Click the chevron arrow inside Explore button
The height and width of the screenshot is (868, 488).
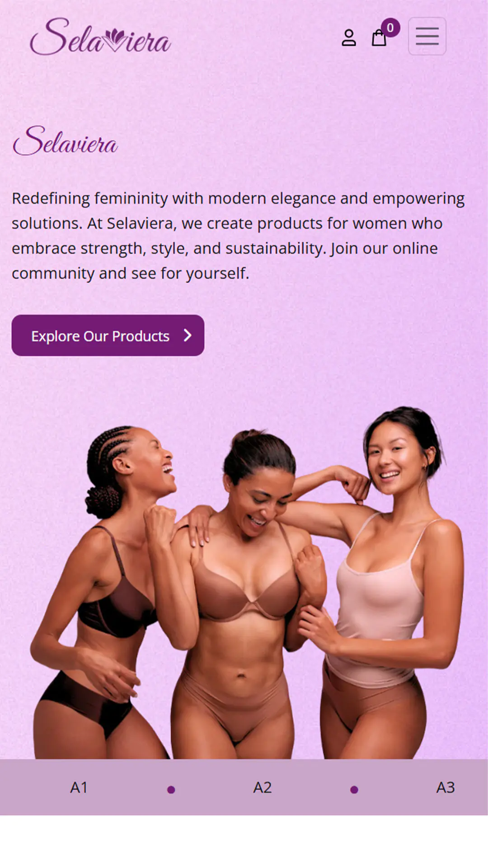pyautogui.click(x=188, y=335)
